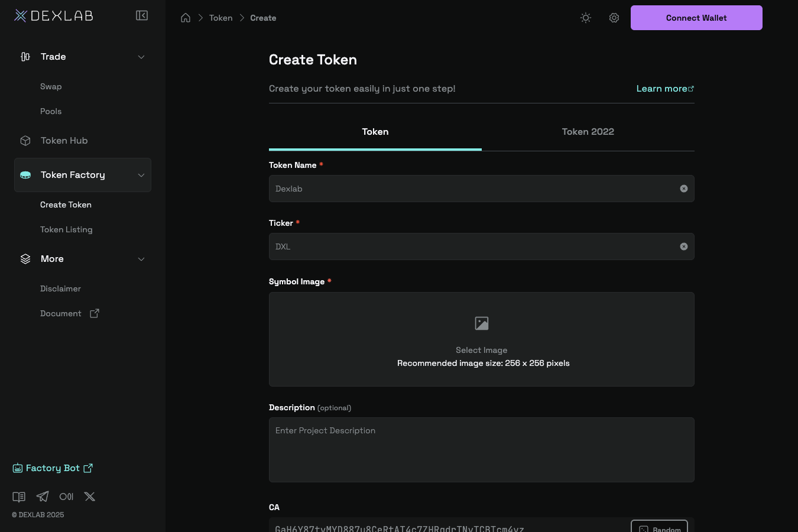Image resolution: width=798 pixels, height=532 pixels.
Task: Open settings gear icon
Action: (x=614, y=18)
